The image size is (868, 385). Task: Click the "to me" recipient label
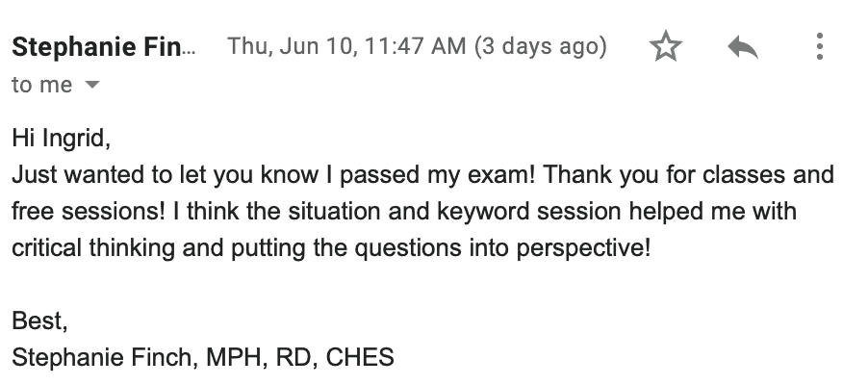(x=41, y=85)
